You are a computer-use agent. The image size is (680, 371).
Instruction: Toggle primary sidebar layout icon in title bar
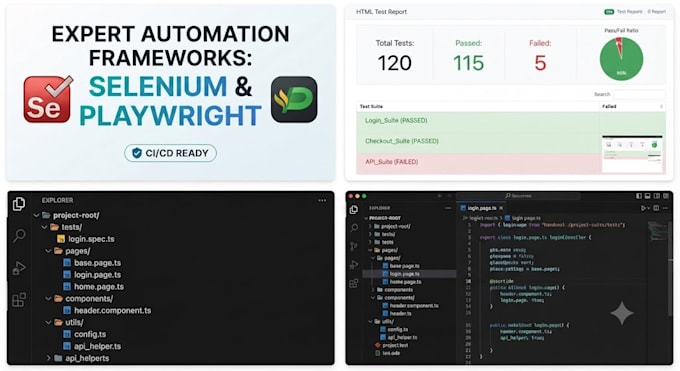(639, 196)
